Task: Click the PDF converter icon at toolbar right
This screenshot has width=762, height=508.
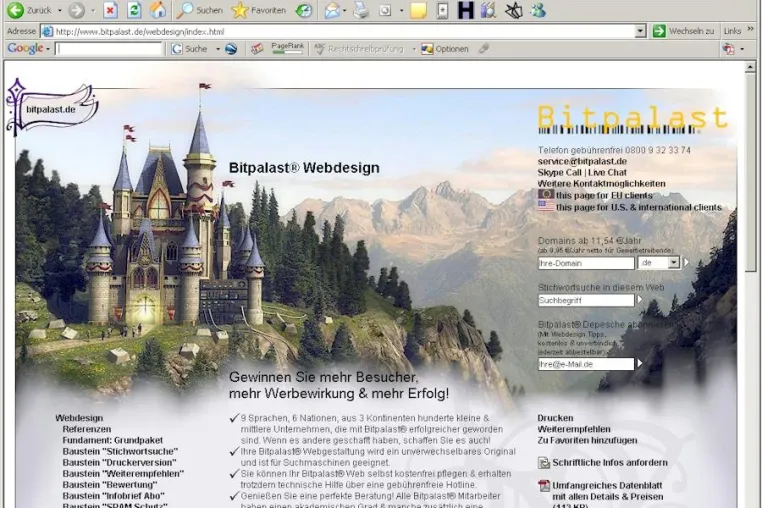Action: click(x=728, y=49)
